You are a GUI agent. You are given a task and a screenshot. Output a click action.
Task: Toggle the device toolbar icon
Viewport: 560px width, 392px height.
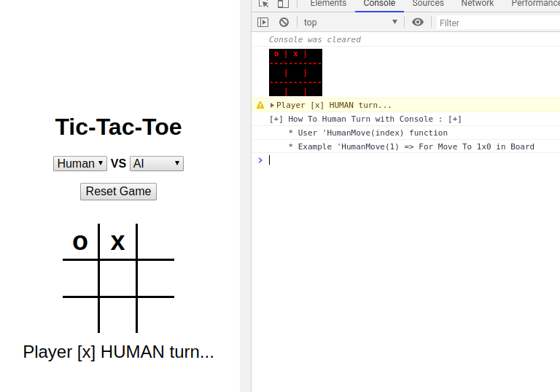[x=283, y=4]
